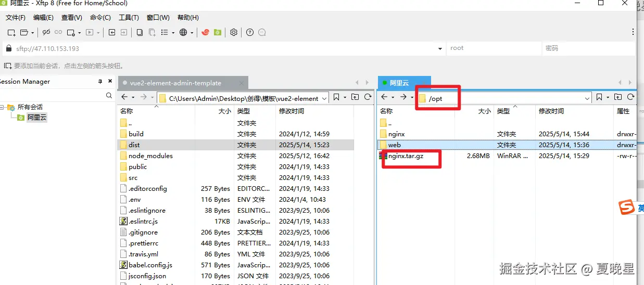Expand the local path dropdown
Viewport: 644px width, 285px height.
[324, 98]
